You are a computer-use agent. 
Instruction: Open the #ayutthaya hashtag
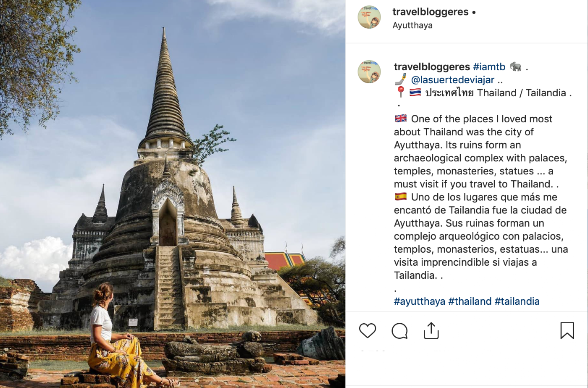pos(420,301)
